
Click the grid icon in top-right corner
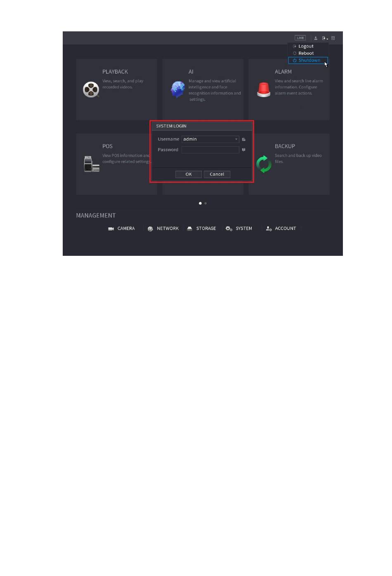click(x=333, y=38)
